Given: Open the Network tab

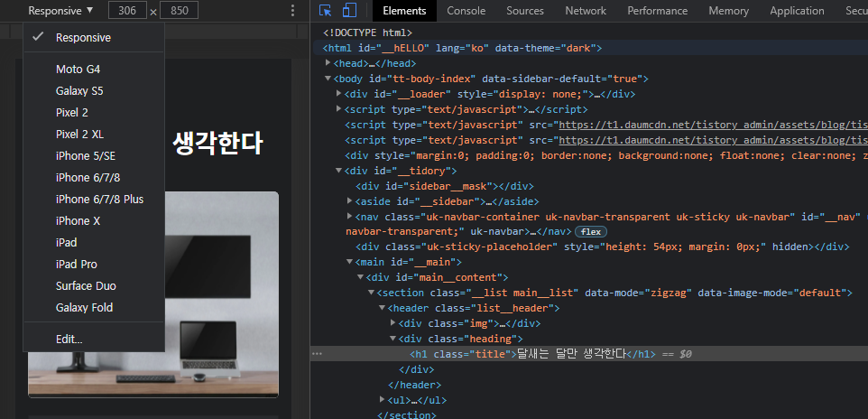Looking at the screenshot, I should pyautogui.click(x=586, y=11).
